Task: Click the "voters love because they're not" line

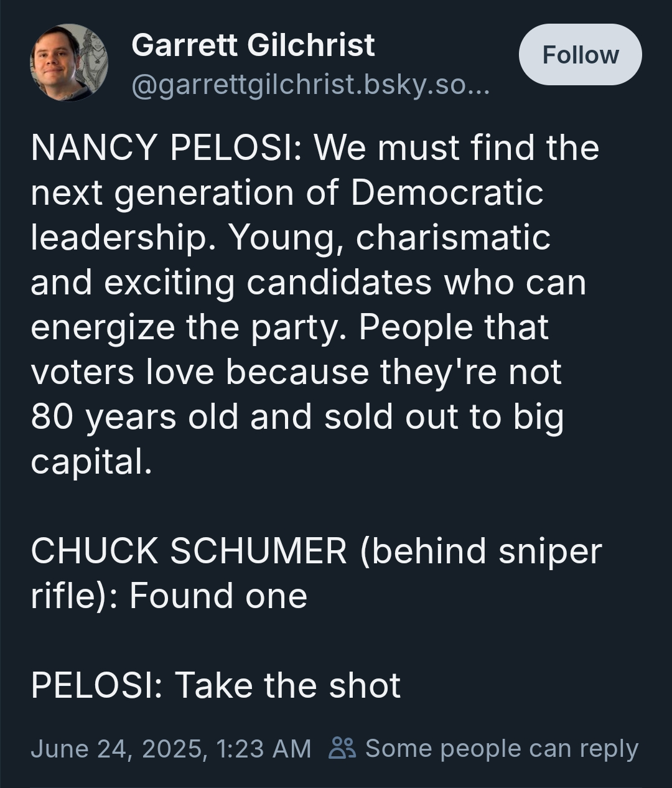Action: point(296,372)
